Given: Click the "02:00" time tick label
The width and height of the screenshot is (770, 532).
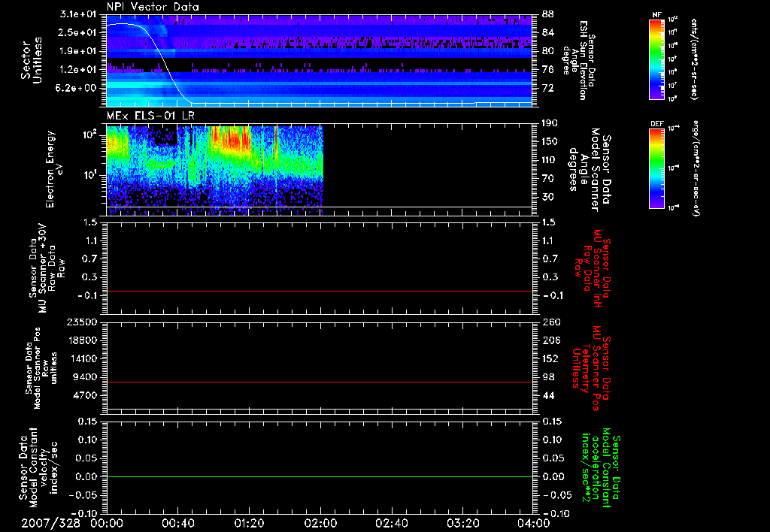Looking at the screenshot, I should [320, 523].
